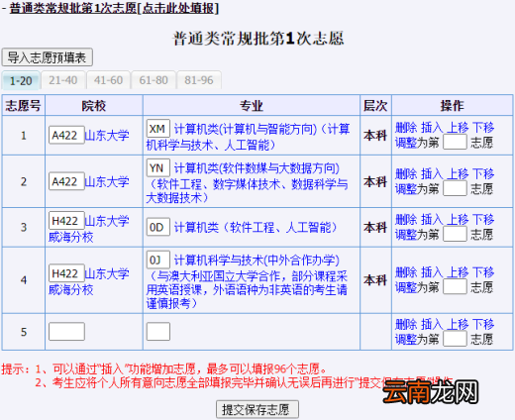Click the 操作 column header
The width and height of the screenshot is (515, 420).
453,106
